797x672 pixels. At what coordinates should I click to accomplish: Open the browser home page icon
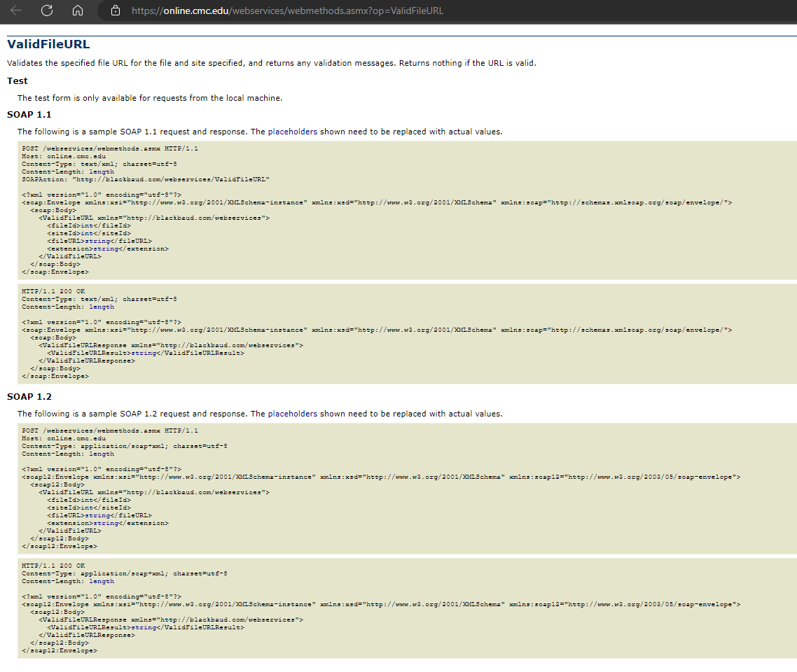[x=77, y=10]
